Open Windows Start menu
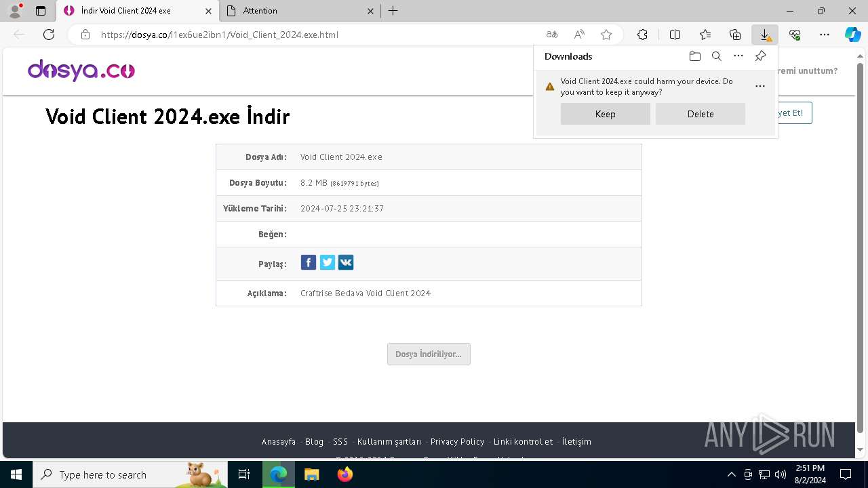Viewport: 868px width, 488px height. 16,474
